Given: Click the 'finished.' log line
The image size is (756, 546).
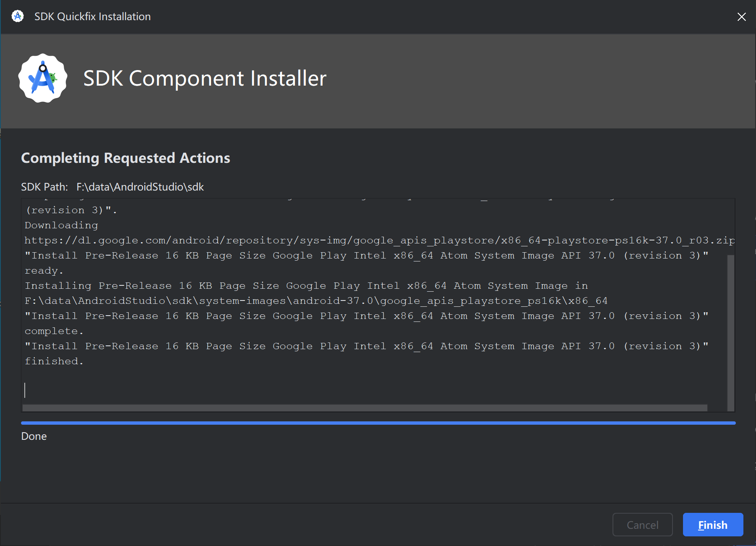Looking at the screenshot, I should (x=54, y=361).
